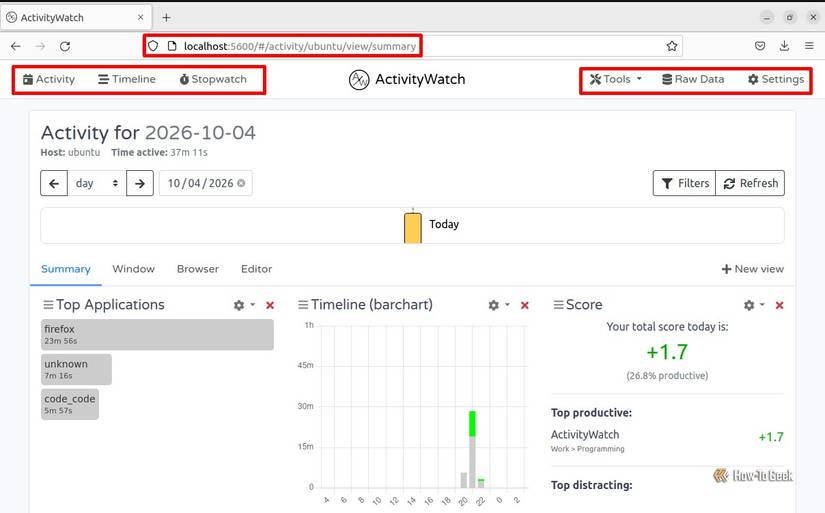Open the day period selector

point(97,183)
